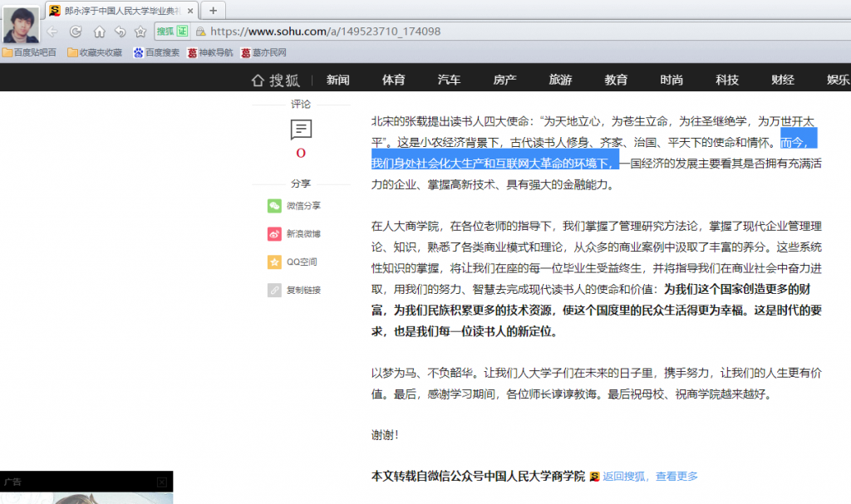Copy the article link with 复制链接 icon
The width and height of the screenshot is (851, 504).
274,291
